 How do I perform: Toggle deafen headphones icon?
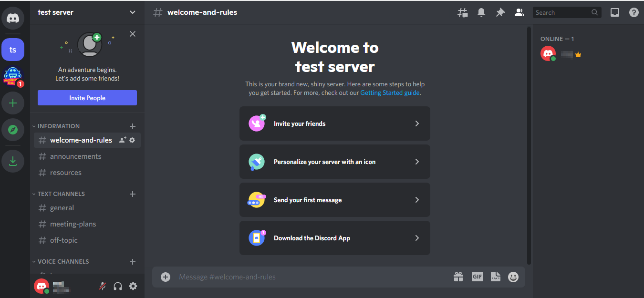pos(118,286)
